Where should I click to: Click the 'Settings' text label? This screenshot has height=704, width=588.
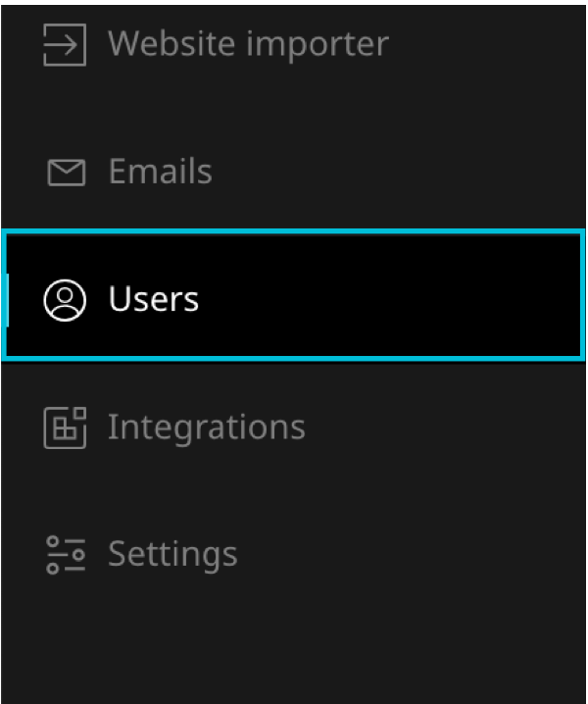[172, 555]
